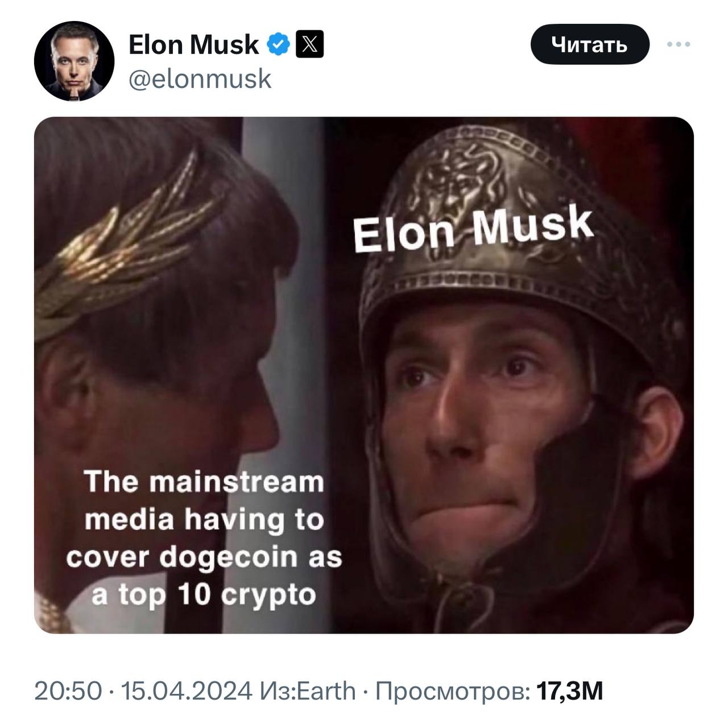Click the mainstream media dogecoin caption
The height and width of the screenshot is (720, 728).
point(204,538)
